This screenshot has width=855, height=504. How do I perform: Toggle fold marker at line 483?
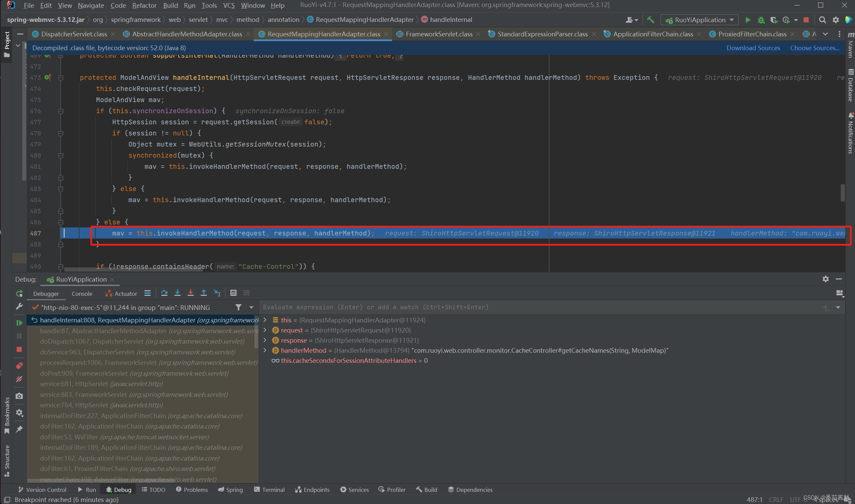pos(61,189)
